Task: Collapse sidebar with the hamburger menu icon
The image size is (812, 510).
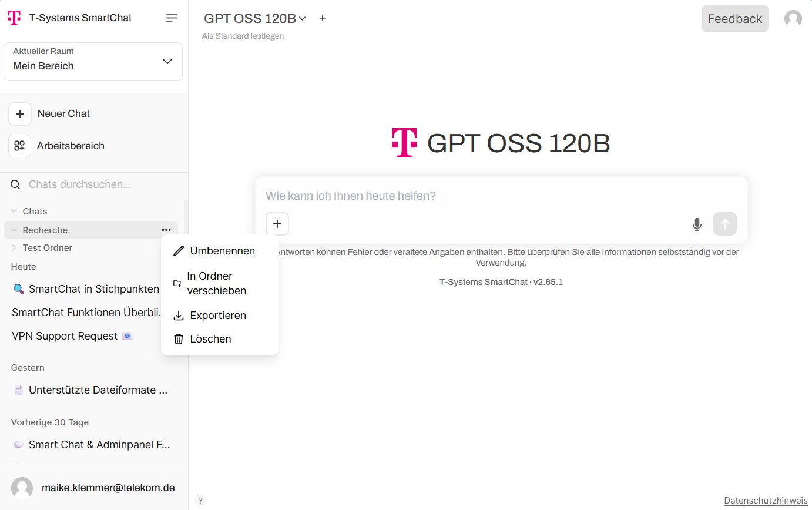Action: click(172, 18)
